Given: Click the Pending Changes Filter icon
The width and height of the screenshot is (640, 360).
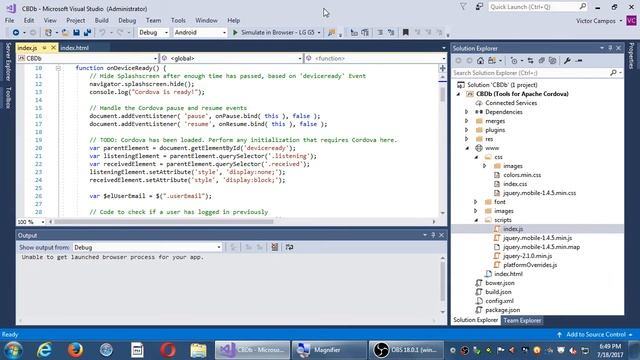Looking at the screenshot, I should coord(514,61).
